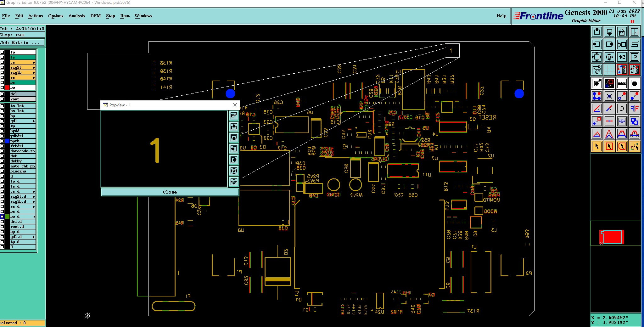Viewport: 644px width, 327px height.
Task: Click the zoom in expand icon in main toolbar
Action: [x=597, y=57]
